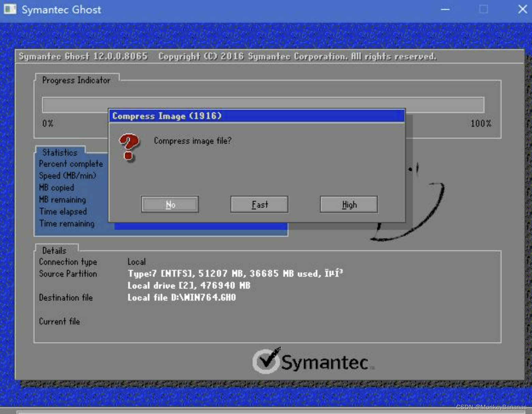Click the 'Percent complete' statistic label
Image resolution: width=532 pixels, height=414 pixels.
pyautogui.click(x=71, y=164)
